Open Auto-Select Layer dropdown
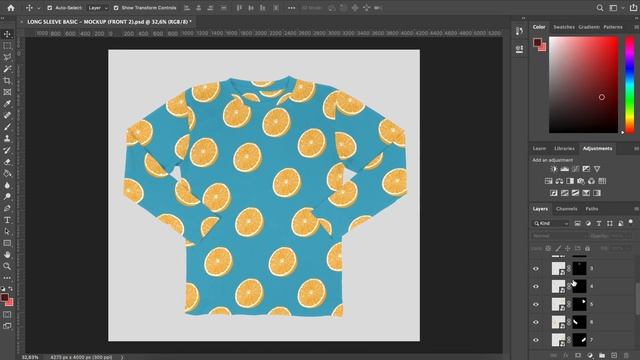Viewport: 640px width, 360px height. (98, 8)
